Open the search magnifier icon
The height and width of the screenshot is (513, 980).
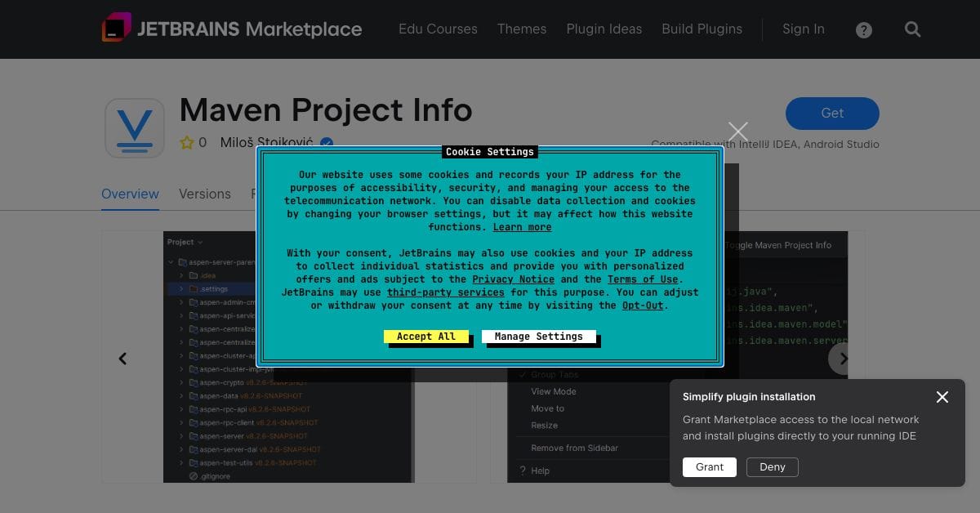pos(913,29)
